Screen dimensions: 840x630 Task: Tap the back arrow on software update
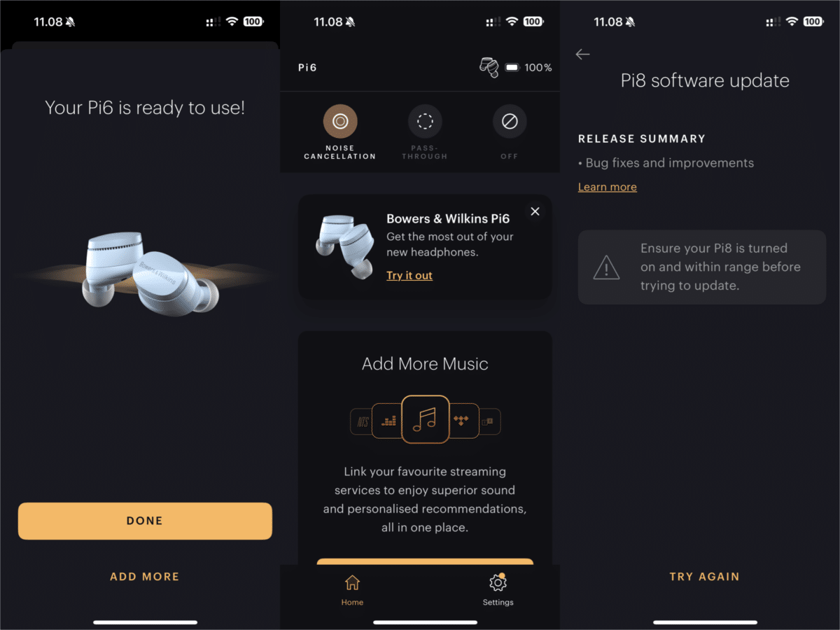[x=582, y=55]
